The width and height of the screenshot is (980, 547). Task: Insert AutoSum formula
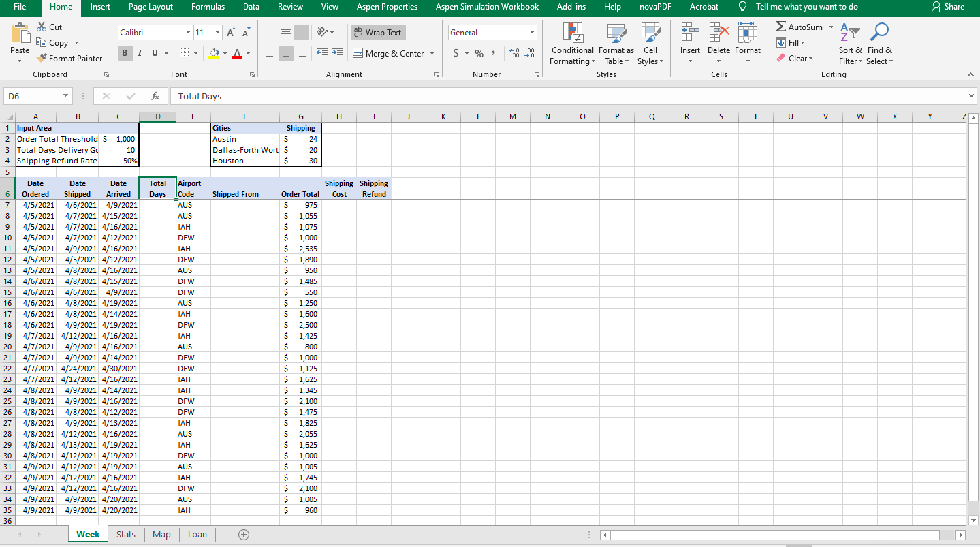799,27
